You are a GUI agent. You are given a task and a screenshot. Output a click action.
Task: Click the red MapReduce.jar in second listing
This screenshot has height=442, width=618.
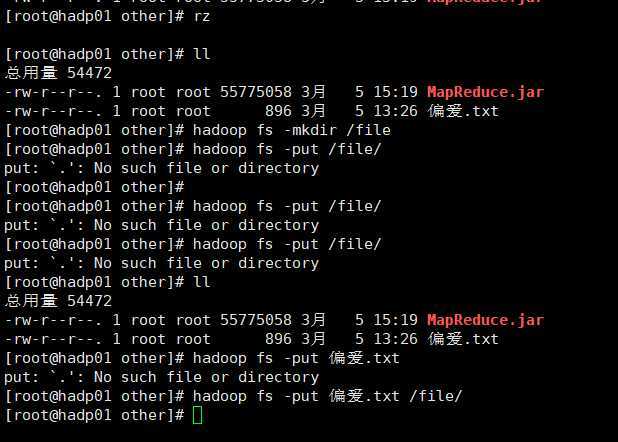pos(485,320)
